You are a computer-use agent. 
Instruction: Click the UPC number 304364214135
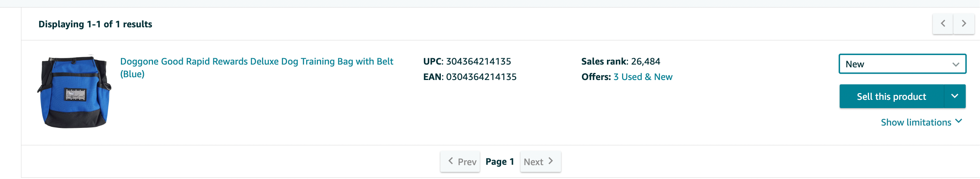click(x=479, y=61)
